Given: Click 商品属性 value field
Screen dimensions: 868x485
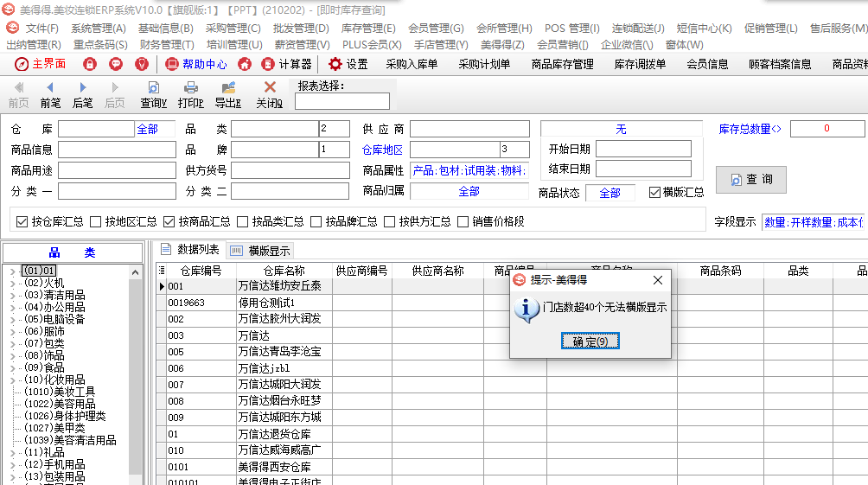Looking at the screenshot, I should [469, 170].
